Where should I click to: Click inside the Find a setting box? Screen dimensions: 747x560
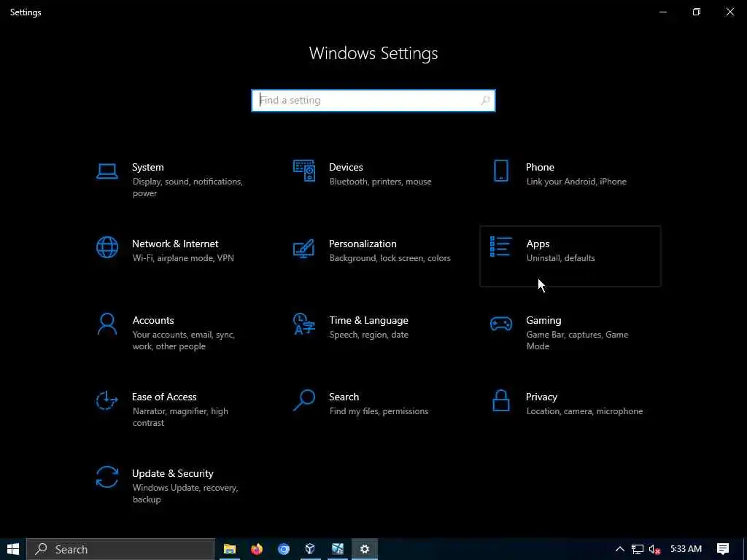[x=373, y=101]
